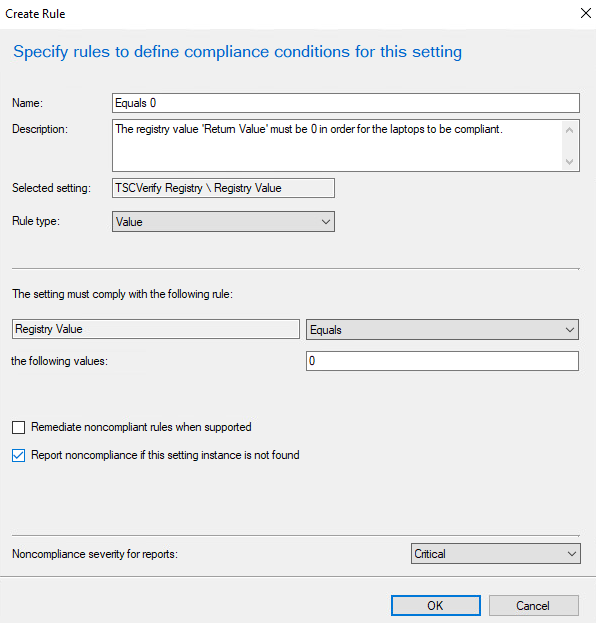Click the following values input box
The height and width of the screenshot is (623, 596).
pyautogui.click(x=442, y=361)
